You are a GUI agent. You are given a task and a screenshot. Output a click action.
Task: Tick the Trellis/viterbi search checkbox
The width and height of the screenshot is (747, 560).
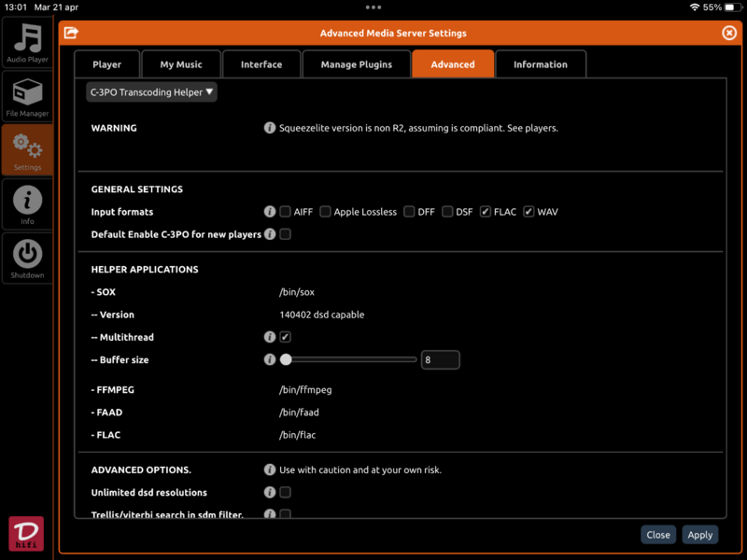[x=285, y=514]
